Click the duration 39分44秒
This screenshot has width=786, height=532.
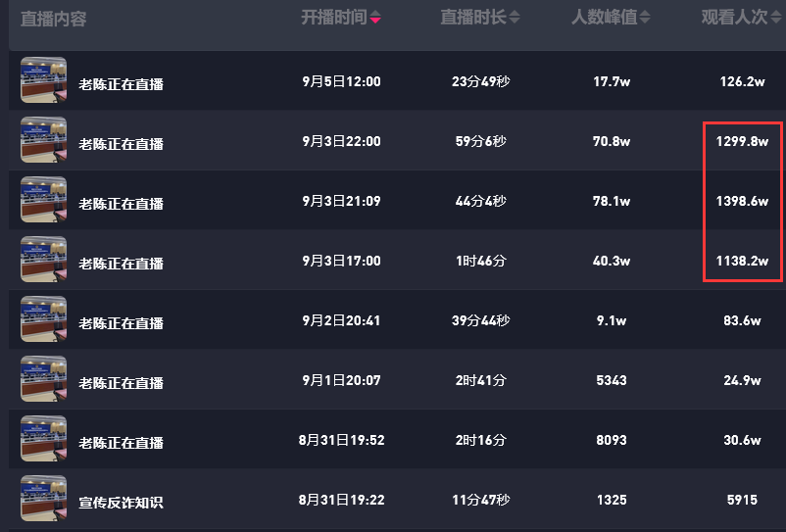pyautogui.click(x=481, y=320)
